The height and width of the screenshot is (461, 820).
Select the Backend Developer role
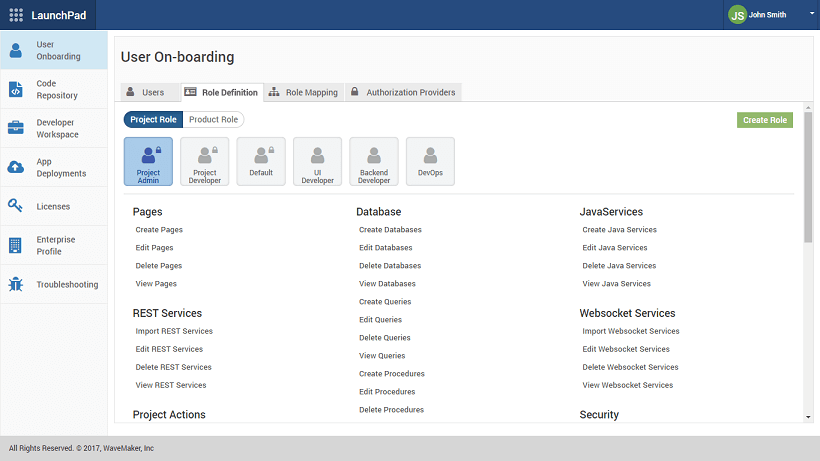tap(374, 162)
